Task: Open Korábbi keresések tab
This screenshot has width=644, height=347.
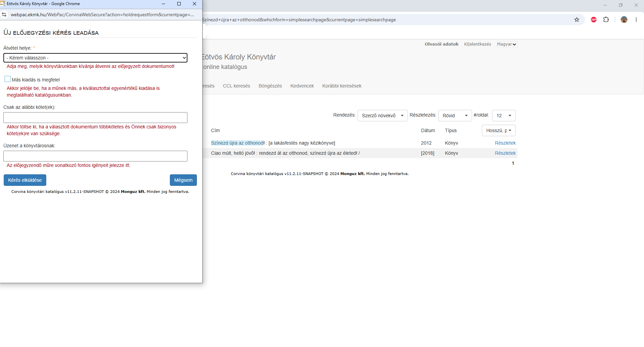Action: click(x=342, y=86)
